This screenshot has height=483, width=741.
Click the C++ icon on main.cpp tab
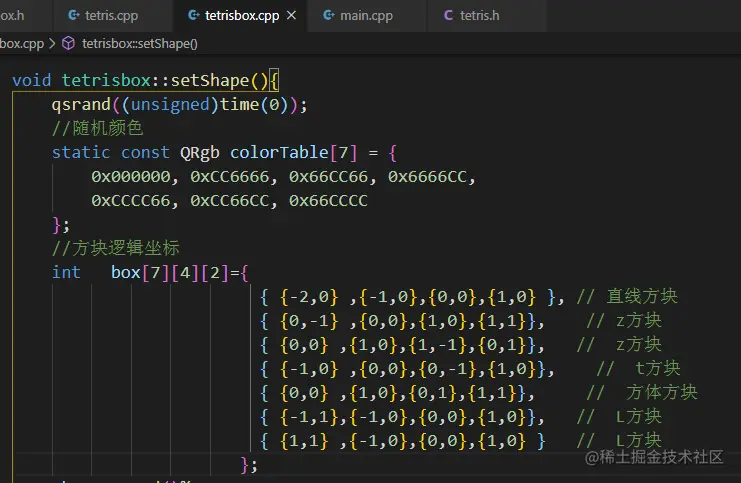[328, 15]
